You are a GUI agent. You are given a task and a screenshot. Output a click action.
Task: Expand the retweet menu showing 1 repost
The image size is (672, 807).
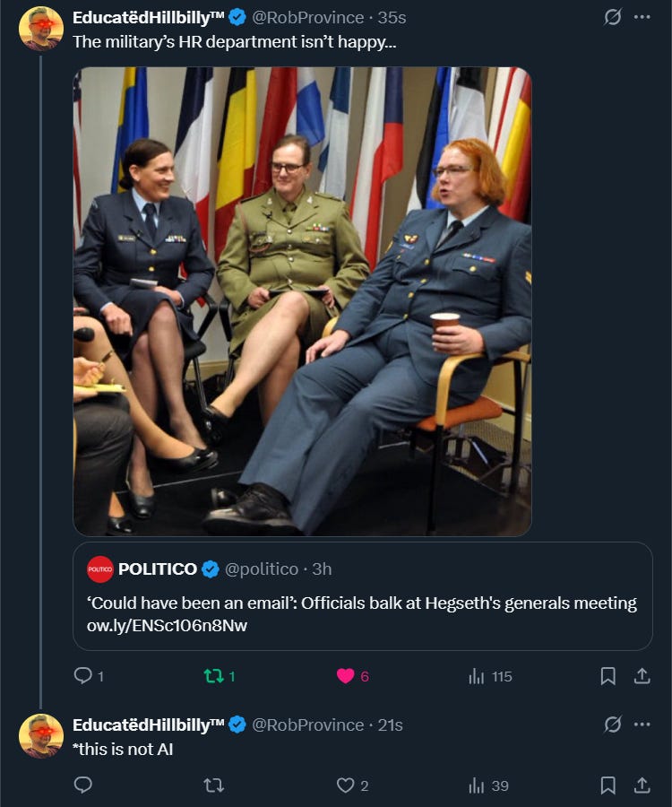(215, 678)
